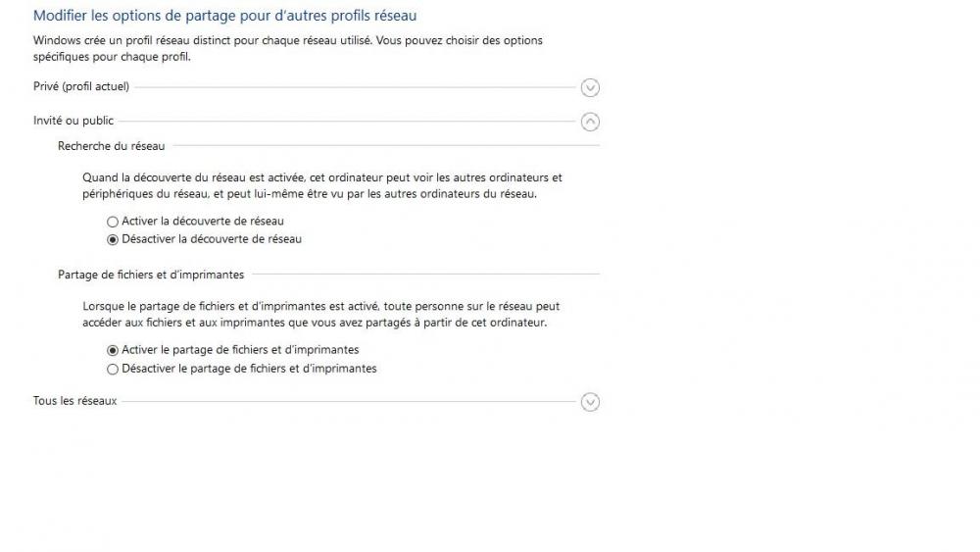This screenshot has width=980, height=552.
Task: Click the 'Tous les réseaux' section label
Action: point(75,401)
